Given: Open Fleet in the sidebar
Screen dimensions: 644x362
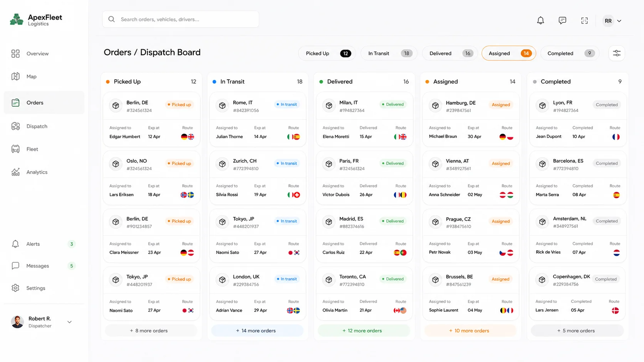Looking at the screenshot, I should [44, 149].
